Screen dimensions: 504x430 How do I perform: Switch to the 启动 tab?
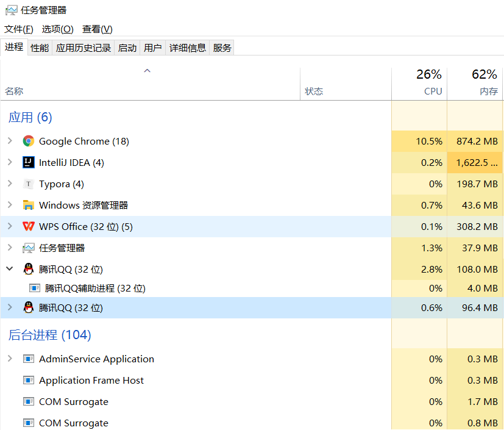coord(127,48)
